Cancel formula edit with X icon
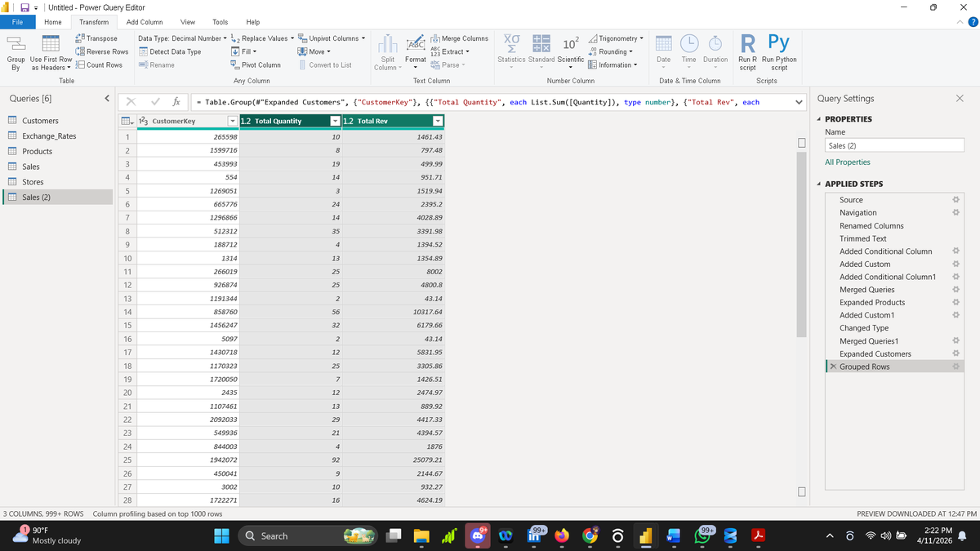Viewport: 980px width, 551px height. coord(131,102)
